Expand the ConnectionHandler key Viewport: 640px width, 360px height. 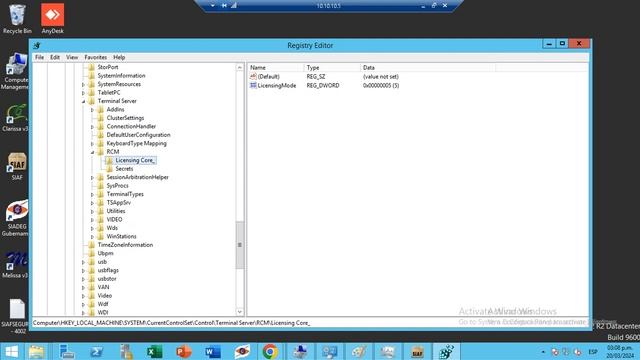pos(93,127)
